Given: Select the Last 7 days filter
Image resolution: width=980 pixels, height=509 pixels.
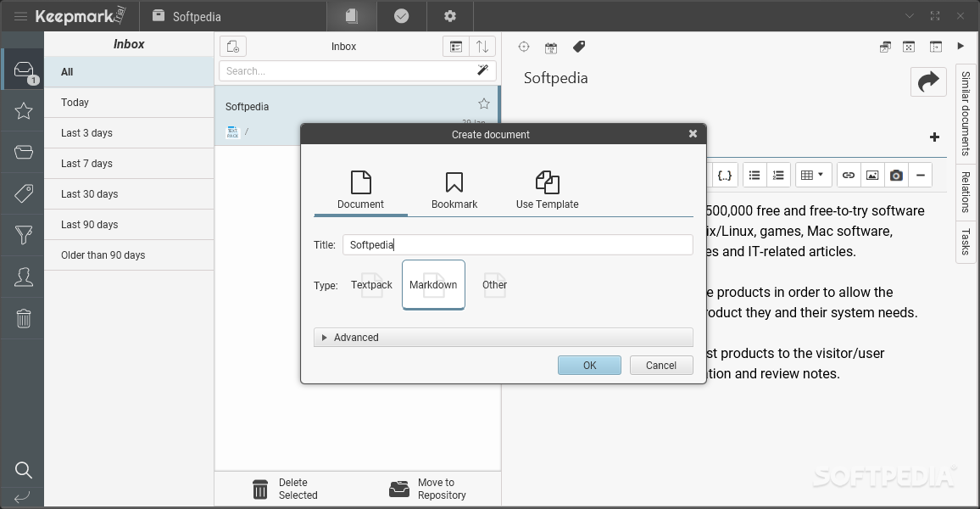Looking at the screenshot, I should [x=129, y=164].
